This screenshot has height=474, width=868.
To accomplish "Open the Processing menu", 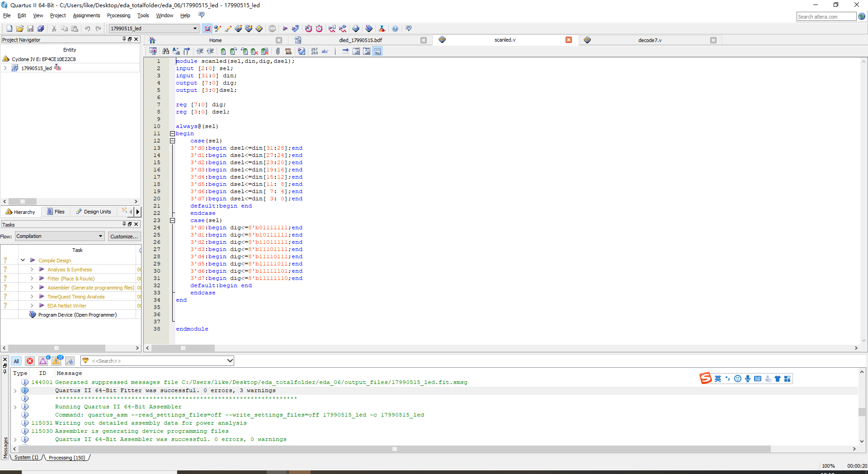I will (118, 15).
